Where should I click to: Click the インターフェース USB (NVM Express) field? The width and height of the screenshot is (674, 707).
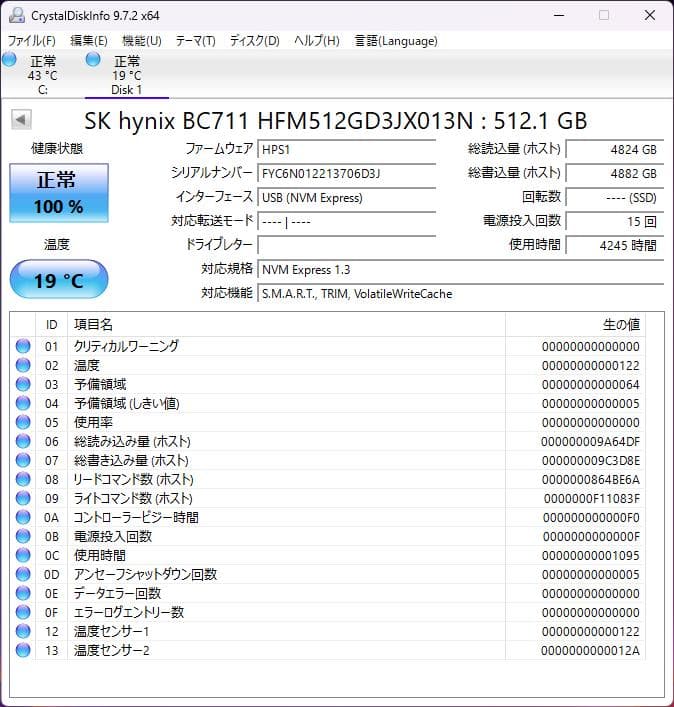click(347, 197)
